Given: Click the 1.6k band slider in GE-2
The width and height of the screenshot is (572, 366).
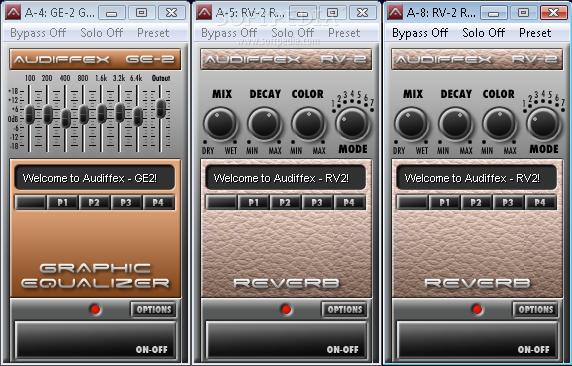Looking at the screenshot, I should [x=101, y=113].
